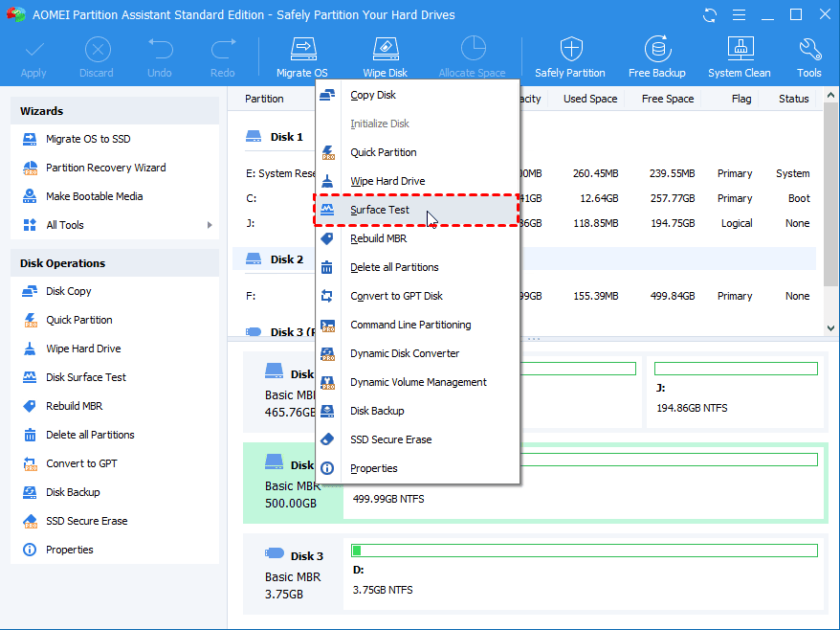Select Copy Disk from context menu
This screenshot has width=840, height=630.
click(417, 95)
